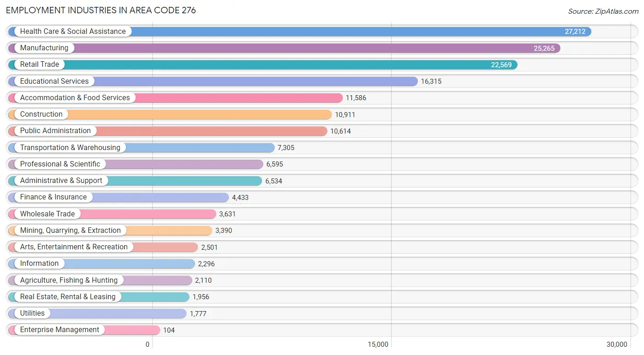Image resolution: width=644 pixels, height=355 pixels.
Task: Click the Public Administration label
Action: point(55,130)
